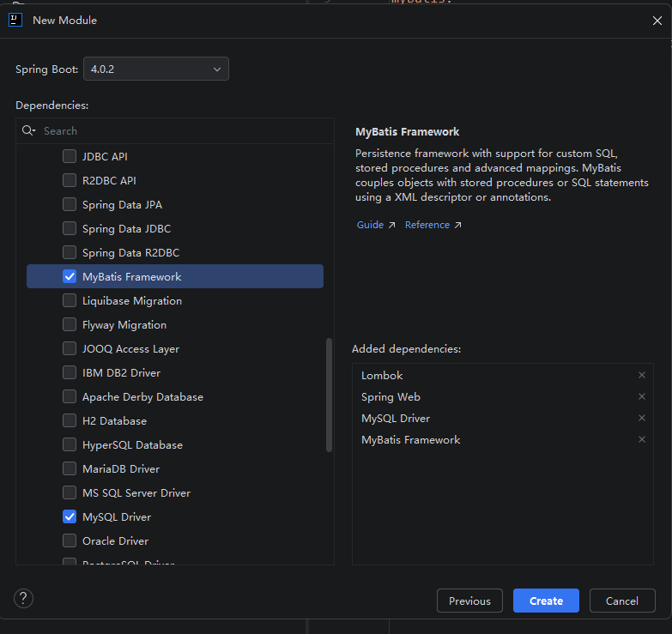Image resolution: width=672 pixels, height=634 pixels.
Task: Check Apache Derby Database option
Action: tap(70, 396)
